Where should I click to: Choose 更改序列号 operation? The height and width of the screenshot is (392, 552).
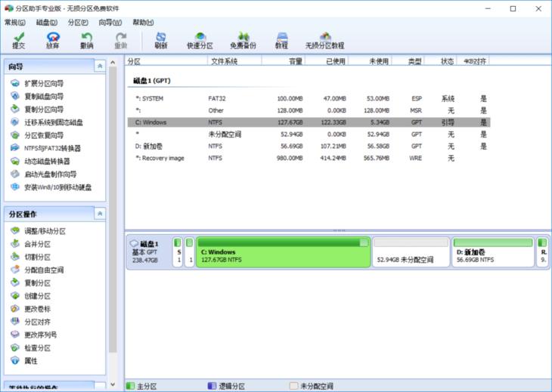click(34, 335)
